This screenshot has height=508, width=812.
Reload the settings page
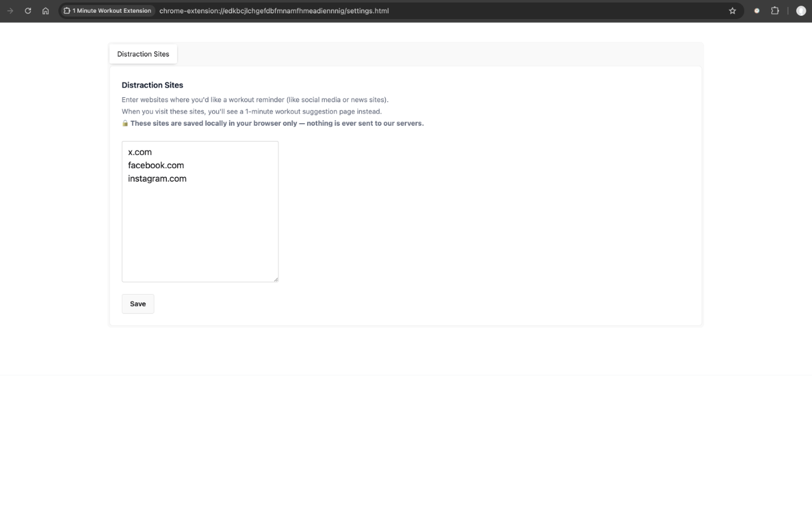(28, 11)
